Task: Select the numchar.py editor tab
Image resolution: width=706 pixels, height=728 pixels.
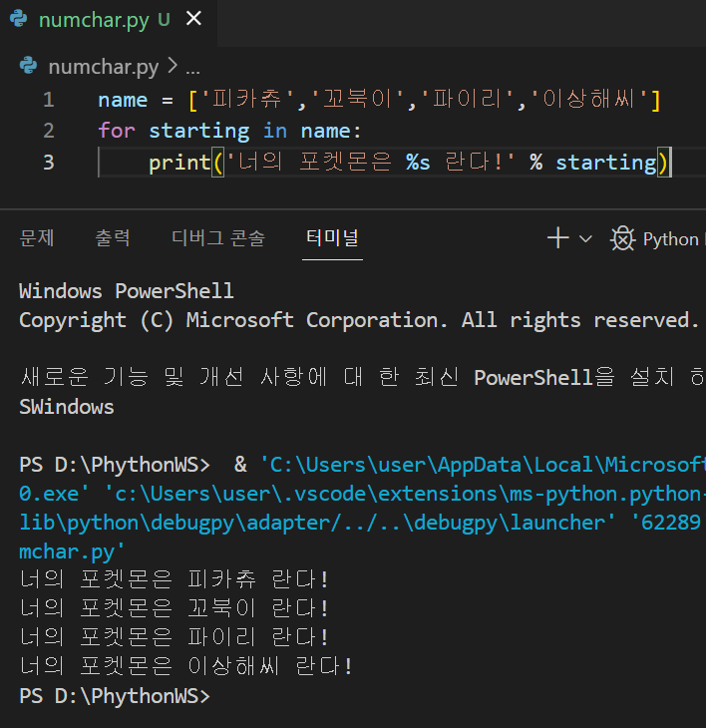Action: 108,21
